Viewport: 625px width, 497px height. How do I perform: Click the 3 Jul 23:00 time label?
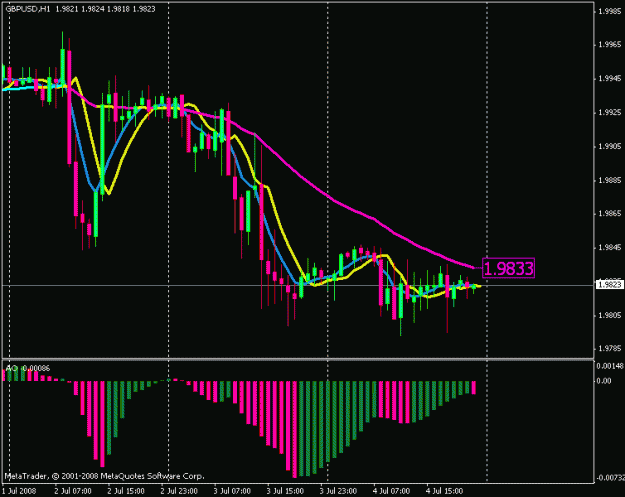point(338,491)
